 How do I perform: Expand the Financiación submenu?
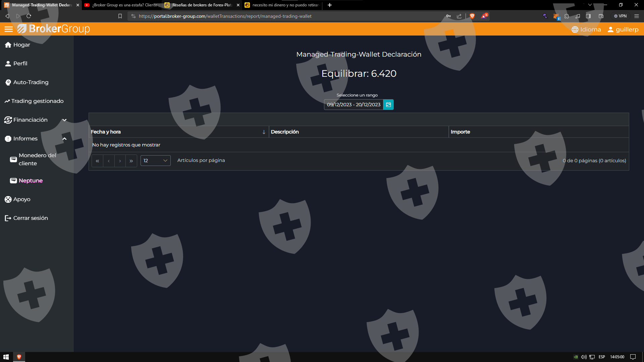click(64, 120)
